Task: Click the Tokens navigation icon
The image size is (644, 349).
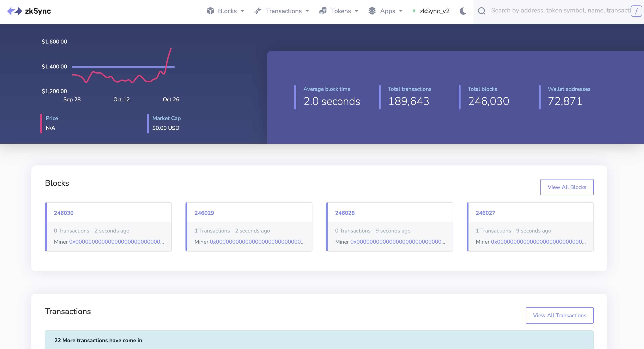Action: click(323, 11)
